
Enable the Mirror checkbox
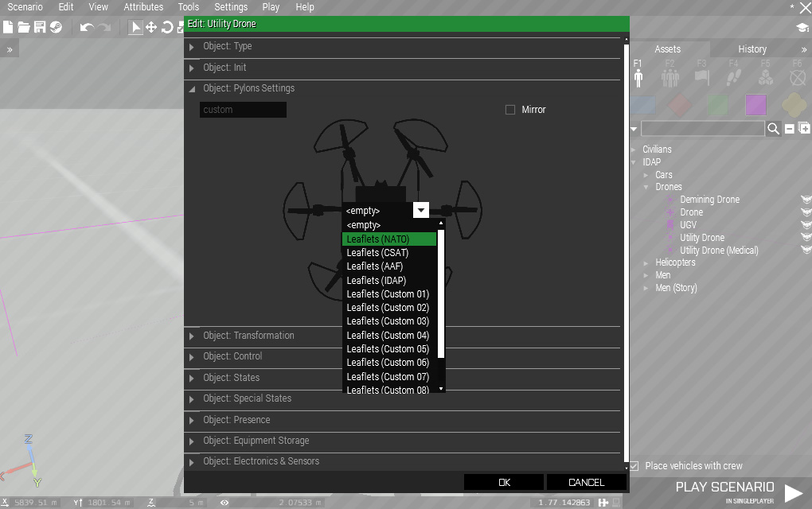[510, 110]
